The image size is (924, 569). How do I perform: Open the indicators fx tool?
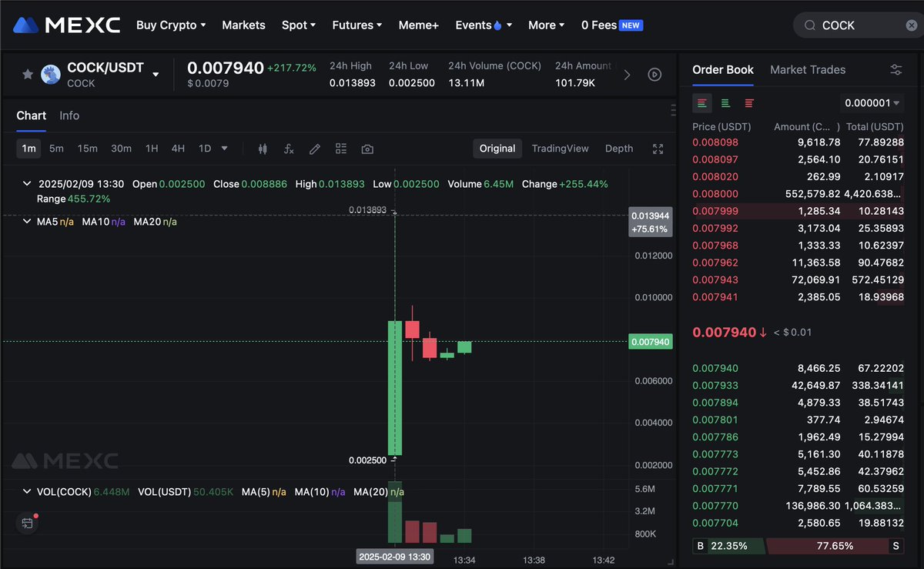point(289,149)
